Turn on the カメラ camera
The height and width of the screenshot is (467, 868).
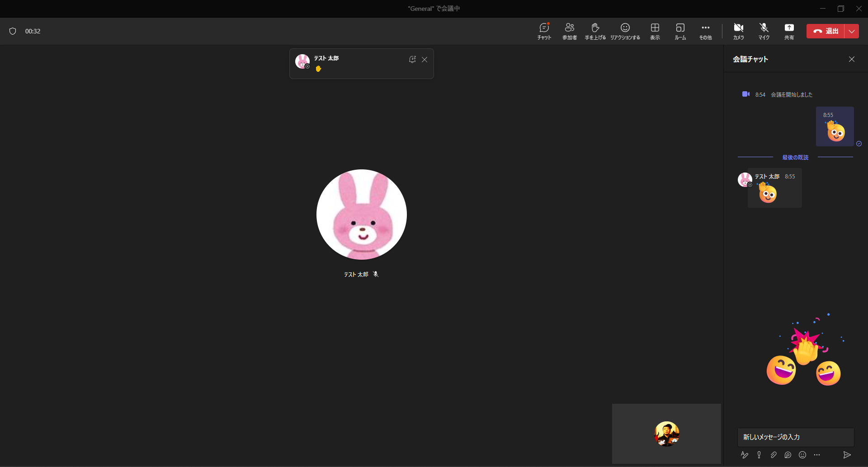coord(739,31)
